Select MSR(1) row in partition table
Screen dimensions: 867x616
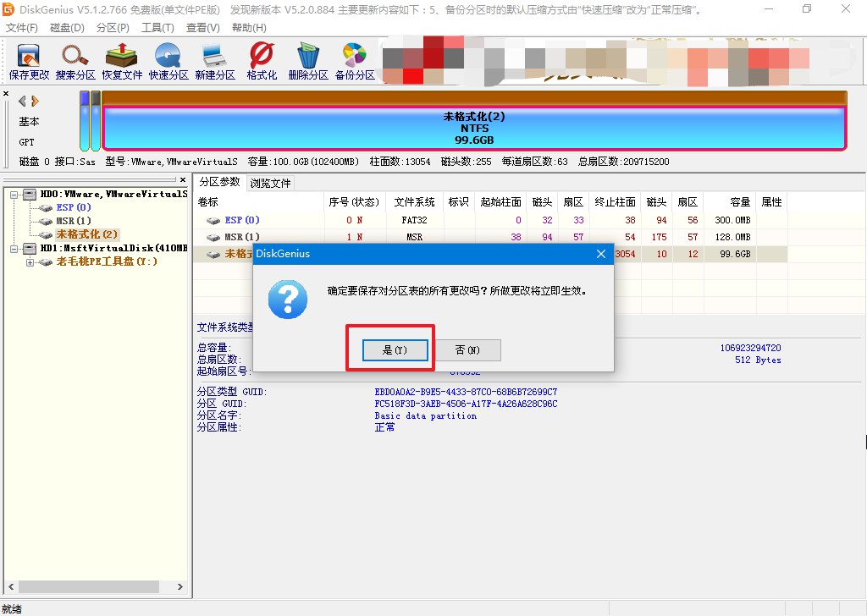click(x=492, y=237)
